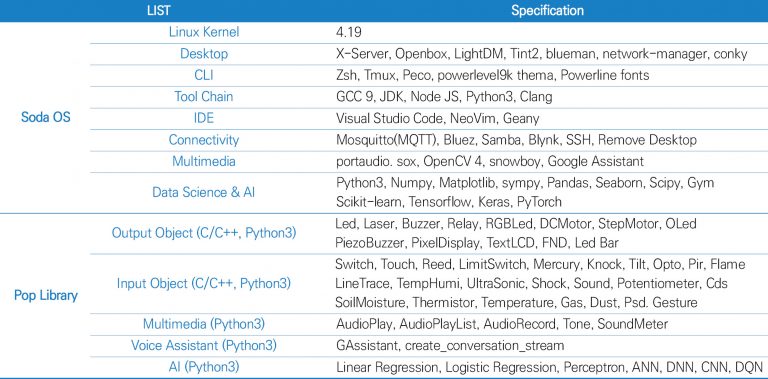Click Input Object (C/C++, Python3) label
The width and height of the screenshot is (768, 379).
point(204,284)
